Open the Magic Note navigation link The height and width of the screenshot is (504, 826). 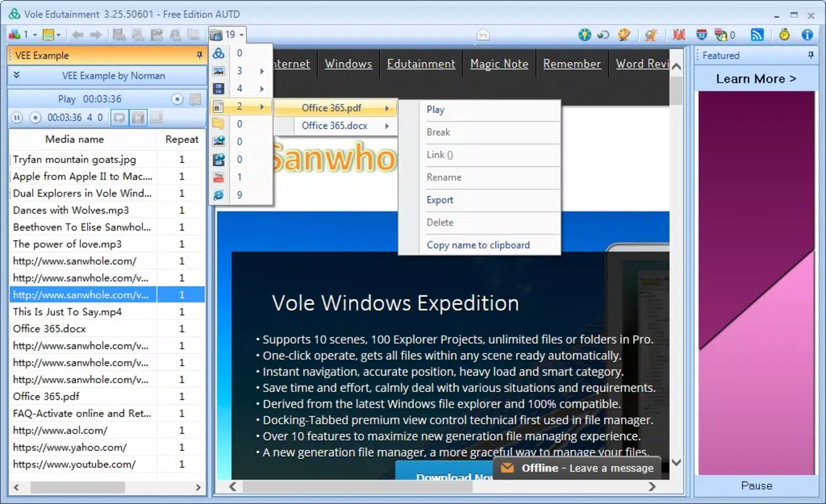tap(499, 64)
